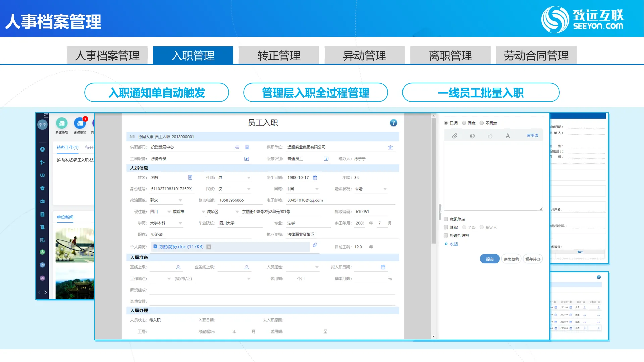Image resolution: width=644 pixels, height=362 pixels.
Task: Open the 国籍 dropdown showing 中国
Action: coord(303,189)
